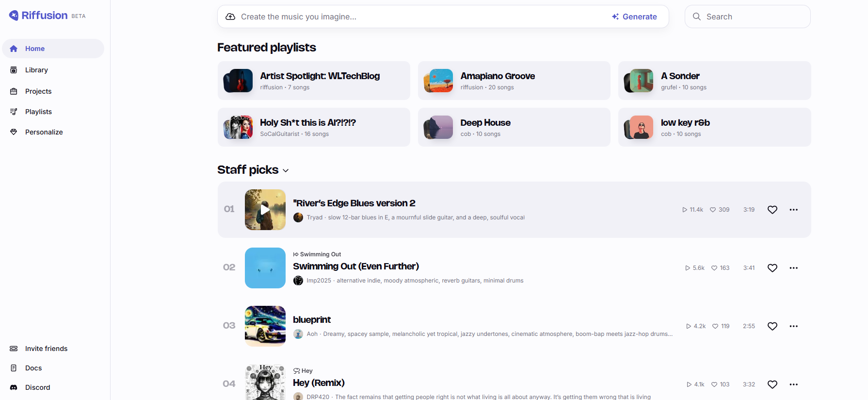Click 'SoCalGuitarist · 16 songs' text
This screenshot has width=868, height=400.
pyautogui.click(x=294, y=134)
